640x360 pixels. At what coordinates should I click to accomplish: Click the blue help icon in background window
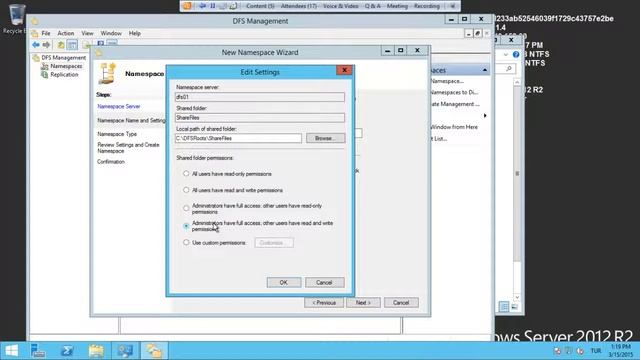(516, 54)
